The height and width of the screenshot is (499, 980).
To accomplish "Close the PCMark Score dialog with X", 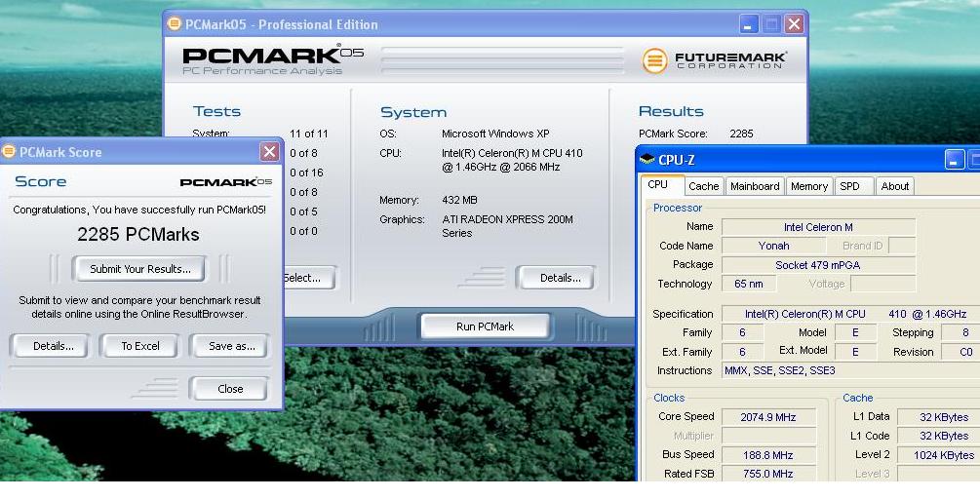I will [x=269, y=151].
